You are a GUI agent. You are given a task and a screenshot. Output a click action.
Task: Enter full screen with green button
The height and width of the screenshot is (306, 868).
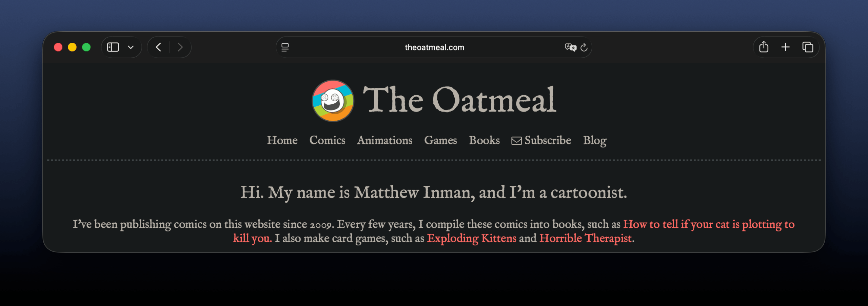tap(86, 47)
